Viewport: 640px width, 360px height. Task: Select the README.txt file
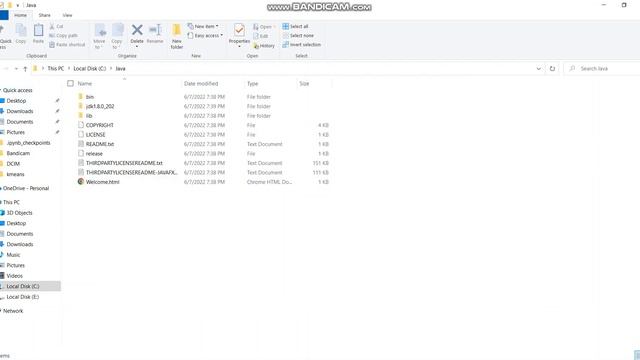[x=100, y=144]
